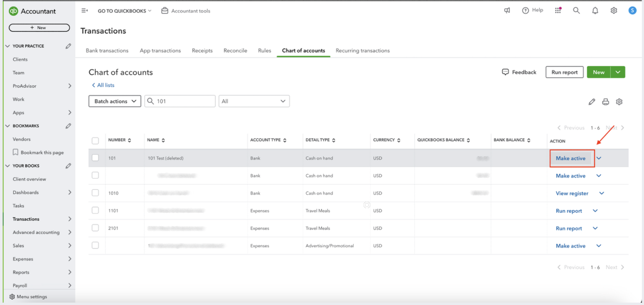Open Vendors bookmark

[21, 139]
